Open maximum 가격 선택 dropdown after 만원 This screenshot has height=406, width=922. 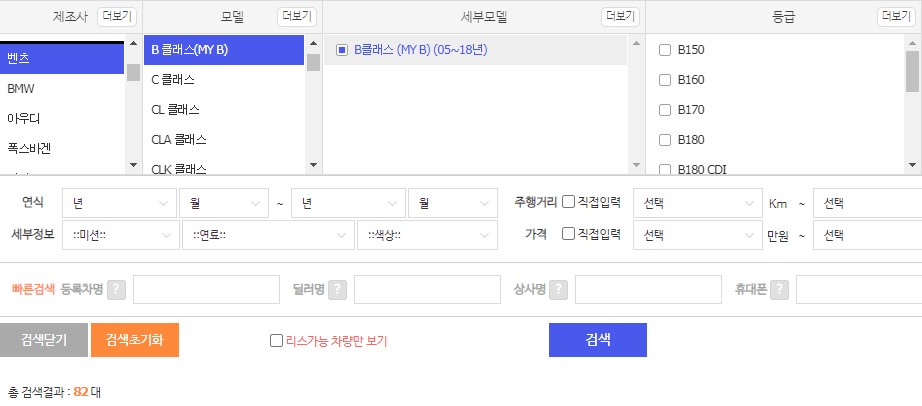[867, 235]
